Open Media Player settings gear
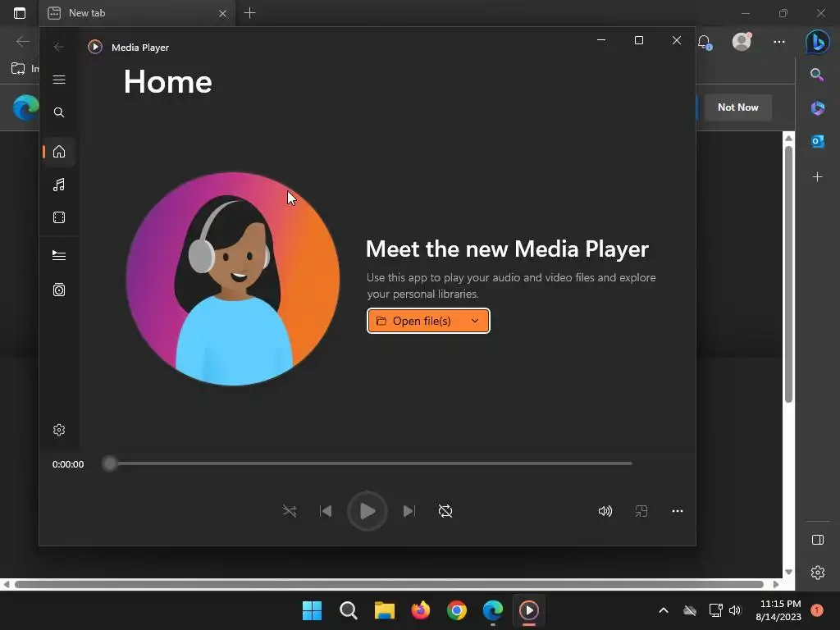Screen dimensions: 840x630 point(59,430)
